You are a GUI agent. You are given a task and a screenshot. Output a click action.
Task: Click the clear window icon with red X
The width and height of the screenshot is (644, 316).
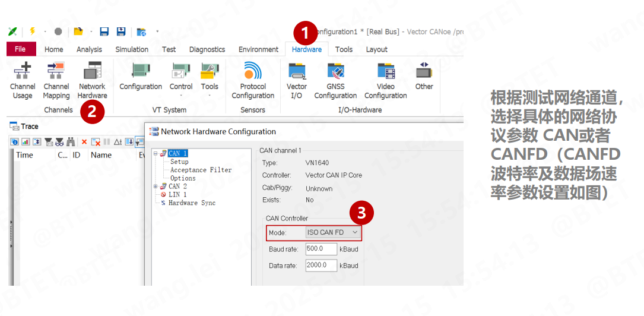tap(96, 142)
